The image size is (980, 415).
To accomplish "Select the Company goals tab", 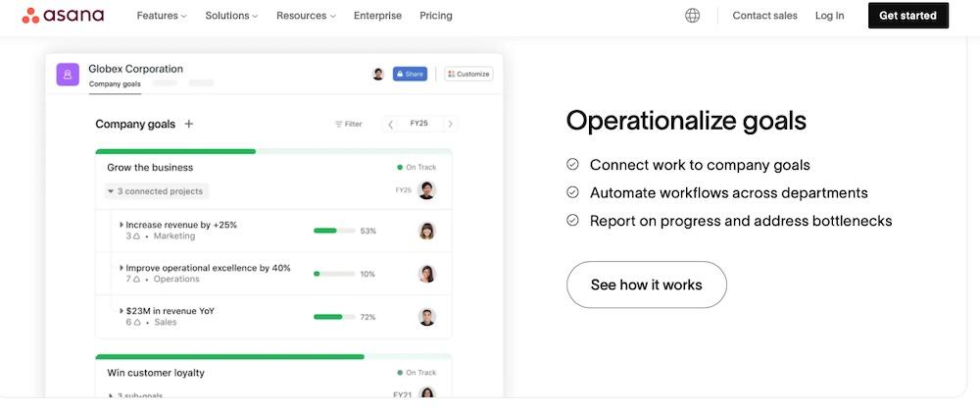I will point(115,84).
